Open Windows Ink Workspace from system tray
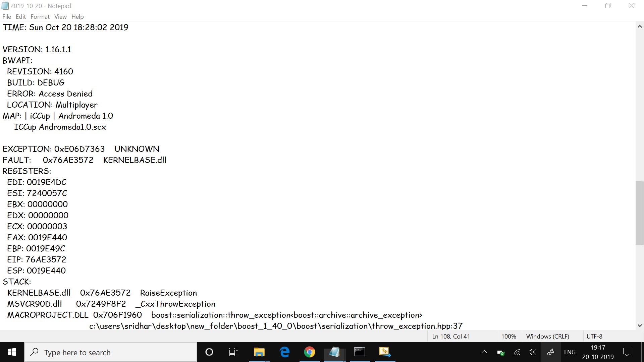The image size is (644, 362). coord(551,352)
